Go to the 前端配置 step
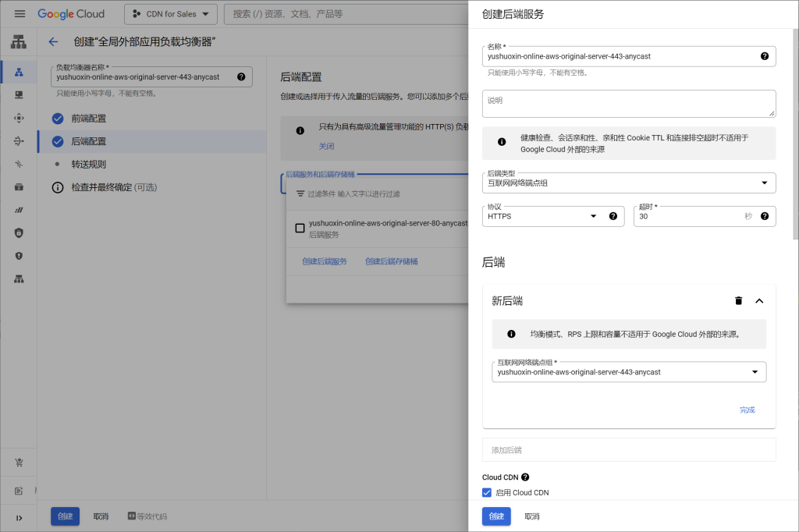Image resolution: width=799 pixels, height=532 pixels. pyautogui.click(x=88, y=119)
